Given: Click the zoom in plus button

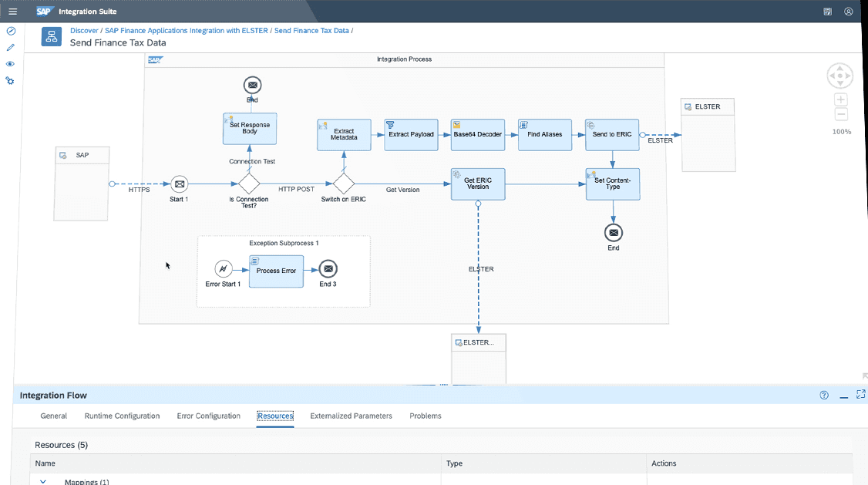Looking at the screenshot, I should pos(841,99).
